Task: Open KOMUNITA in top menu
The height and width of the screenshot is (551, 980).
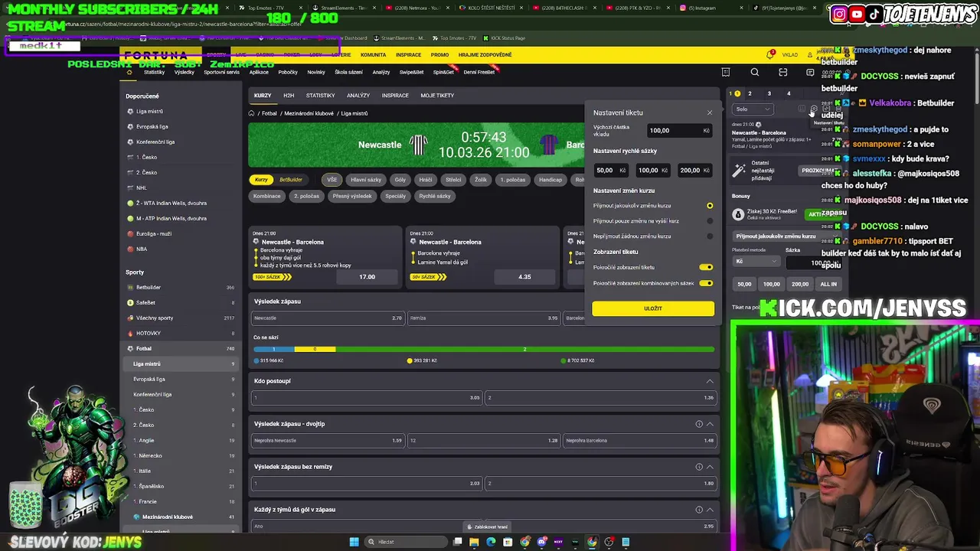Action: click(373, 55)
